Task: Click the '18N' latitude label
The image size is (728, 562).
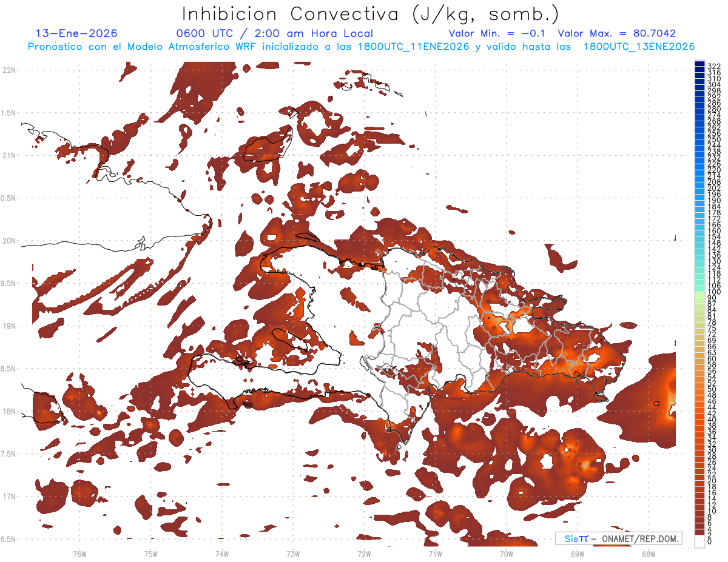Action: (10, 412)
